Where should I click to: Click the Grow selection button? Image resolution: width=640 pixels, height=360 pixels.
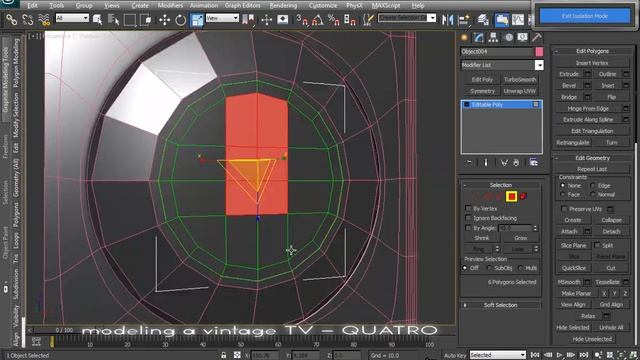tap(520, 238)
